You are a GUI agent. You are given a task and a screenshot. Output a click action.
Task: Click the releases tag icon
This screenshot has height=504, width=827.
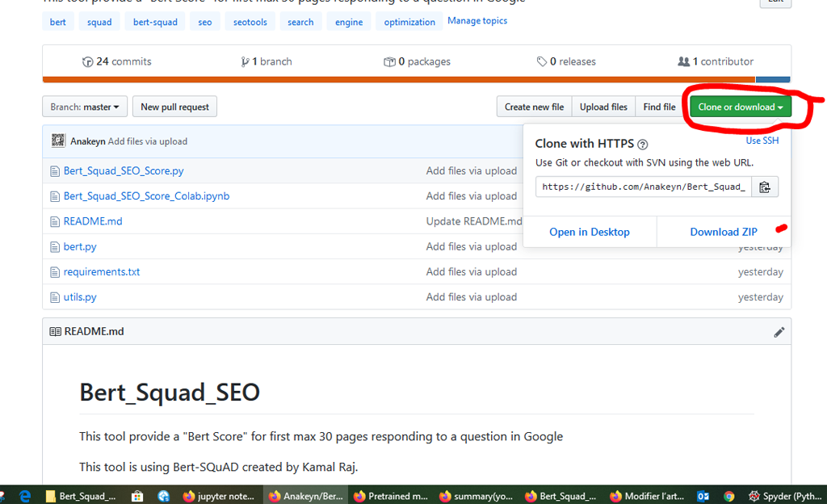tap(542, 61)
